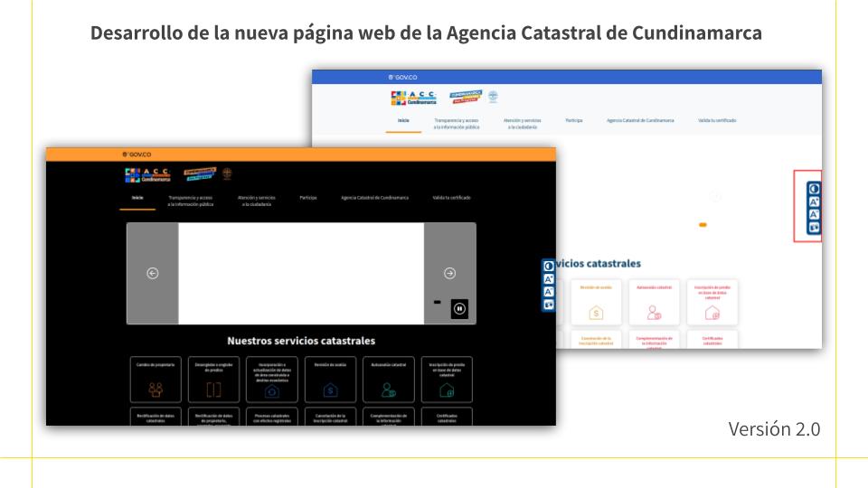Image resolution: width=868 pixels, height=488 pixels.
Task: Click the white slide area of dark carousel
Action: click(x=301, y=273)
